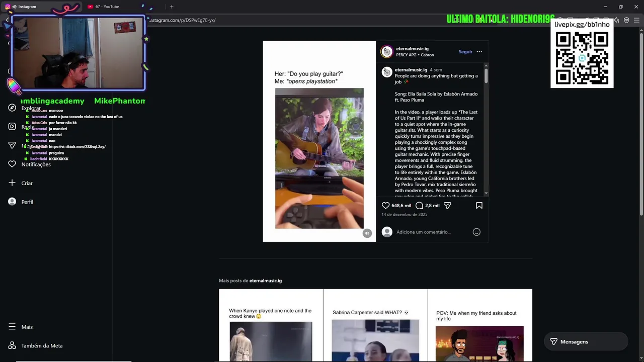Click Mensagens paper plane icon in sidebar

[x=12, y=145]
